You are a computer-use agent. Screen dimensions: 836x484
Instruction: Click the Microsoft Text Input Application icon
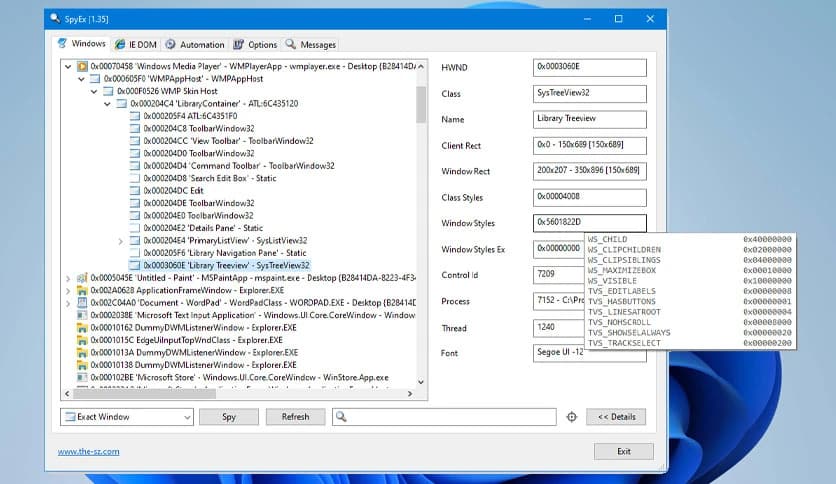[x=82, y=316]
